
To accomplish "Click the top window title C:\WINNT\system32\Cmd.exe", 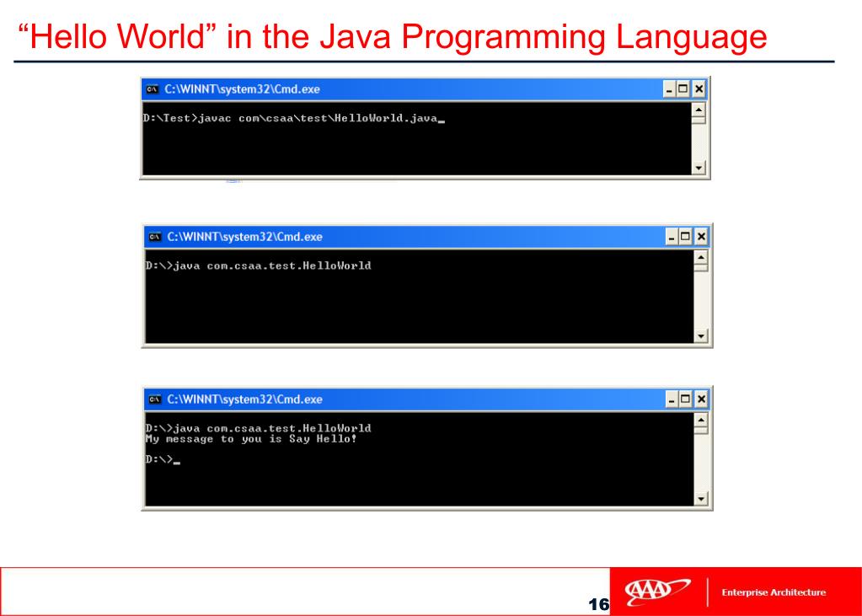I will (x=242, y=89).
